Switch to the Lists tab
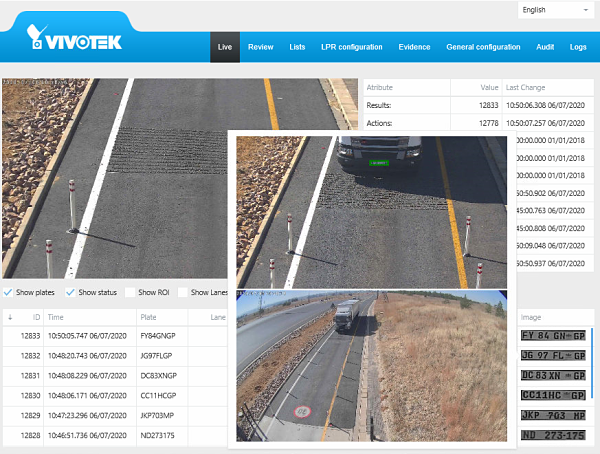 tap(297, 47)
